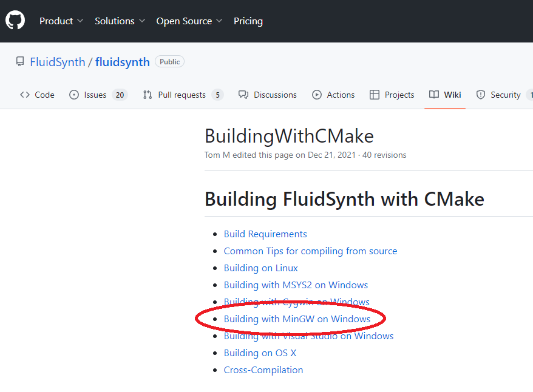The image size is (533, 392).
Task: Click the Code tab icon
Action: pos(25,95)
